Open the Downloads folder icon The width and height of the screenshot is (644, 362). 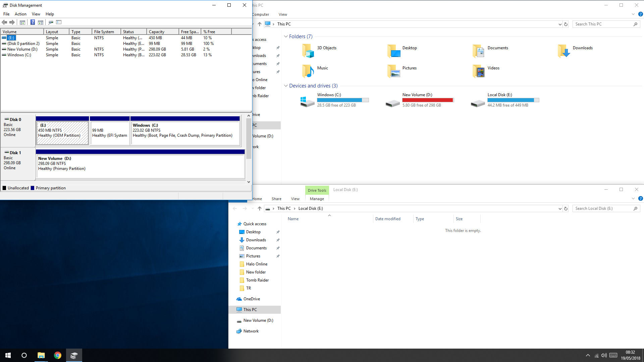tap(564, 51)
